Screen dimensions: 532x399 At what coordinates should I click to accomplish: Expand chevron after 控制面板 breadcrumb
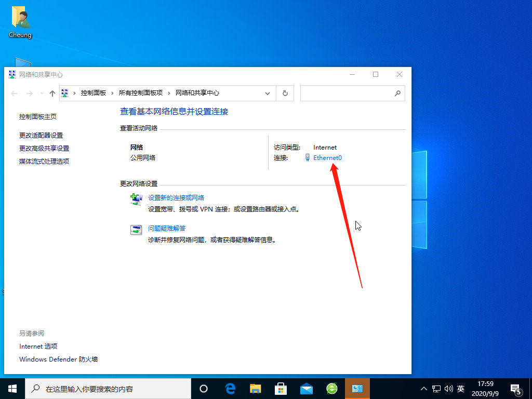(112, 93)
